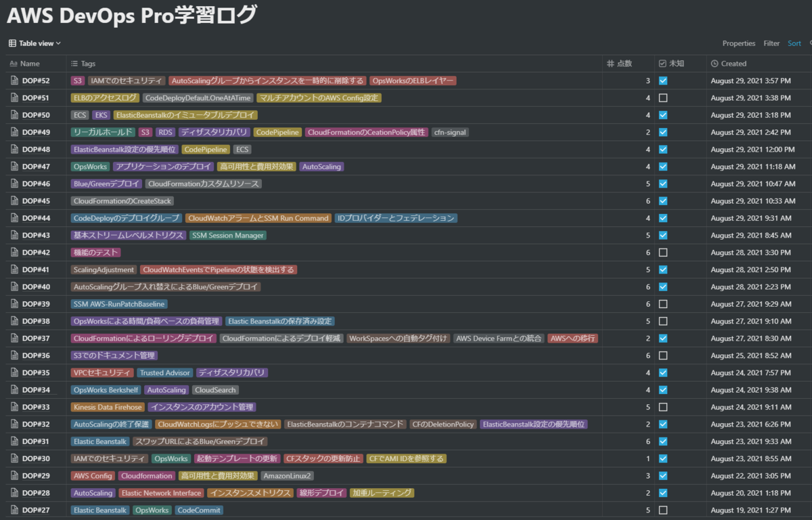The height and width of the screenshot is (520, 812).
Task: Click the page icon of DOP#45
Action: click(14, 201)
